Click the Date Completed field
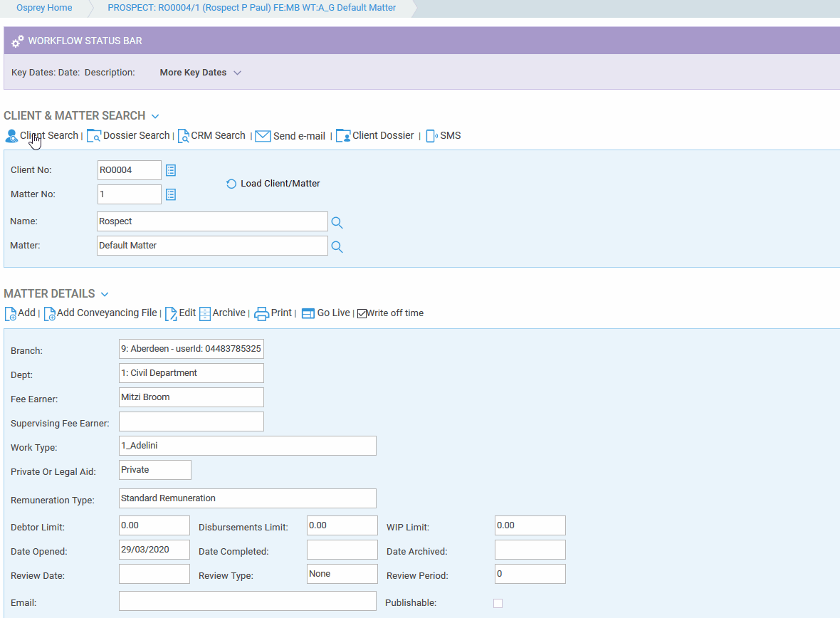This screenshot has width=840, height=618. 342,550
